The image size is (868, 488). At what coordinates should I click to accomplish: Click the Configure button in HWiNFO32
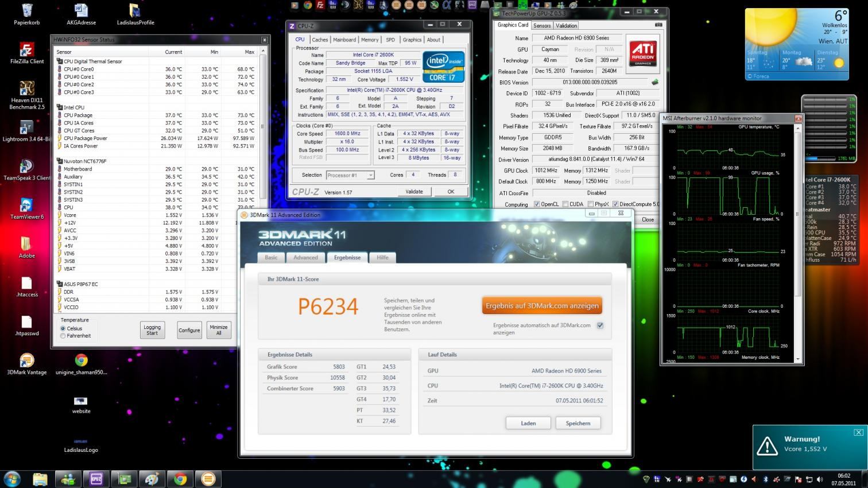[x=189, y=330]
